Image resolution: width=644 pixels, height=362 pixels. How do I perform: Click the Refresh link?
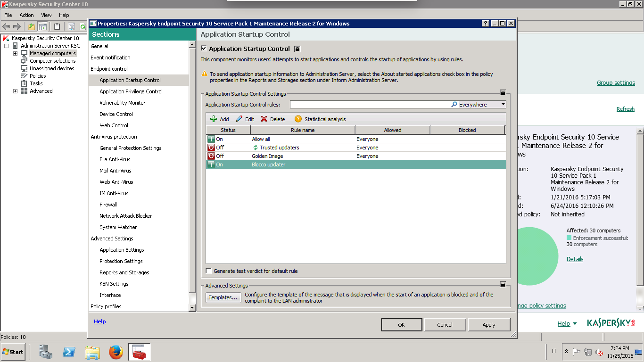click(626, 109)
